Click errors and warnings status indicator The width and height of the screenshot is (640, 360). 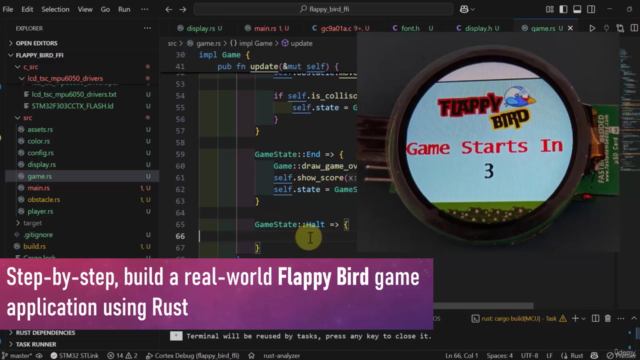[x=122, y=356]
